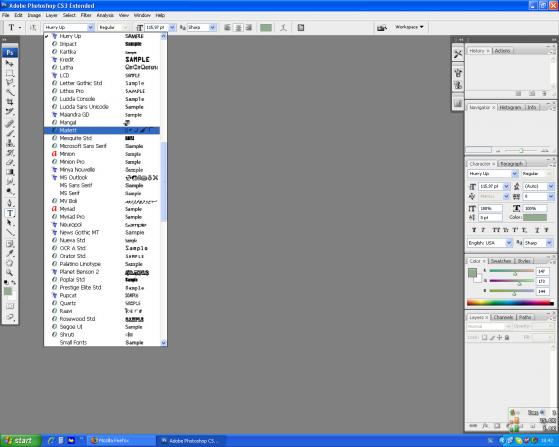Select the Path Selection tool
This screenshot has height=447, width=559.
[x=10, y=222]
